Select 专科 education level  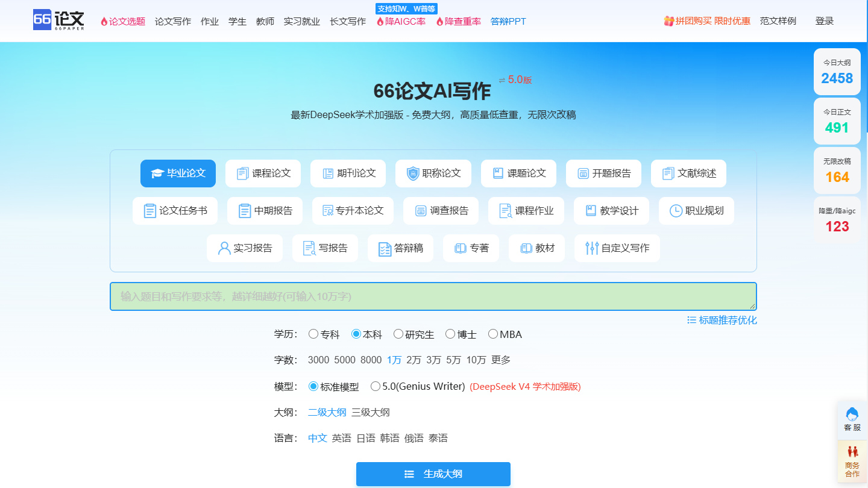(324, 334)
